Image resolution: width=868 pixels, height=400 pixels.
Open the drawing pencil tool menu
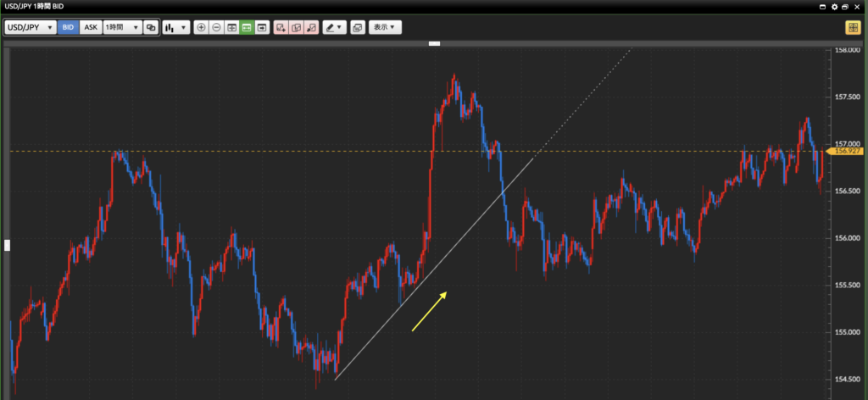click(x=334, y=27)
